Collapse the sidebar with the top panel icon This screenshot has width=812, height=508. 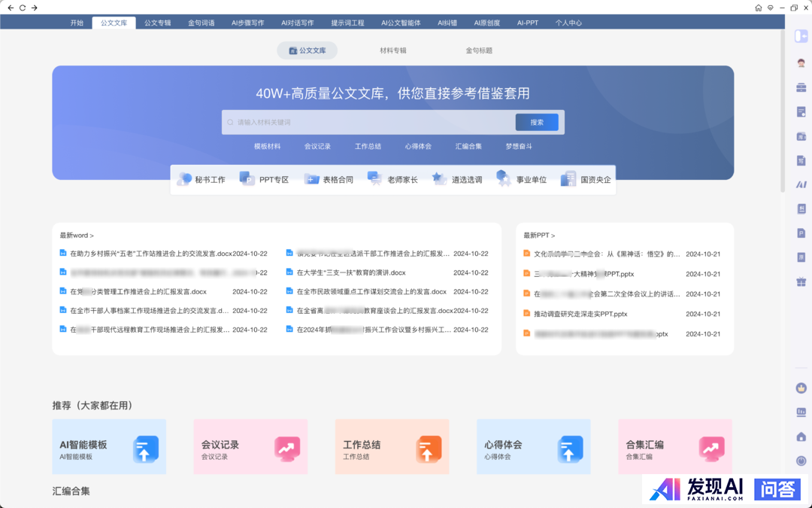pos(801,36)
